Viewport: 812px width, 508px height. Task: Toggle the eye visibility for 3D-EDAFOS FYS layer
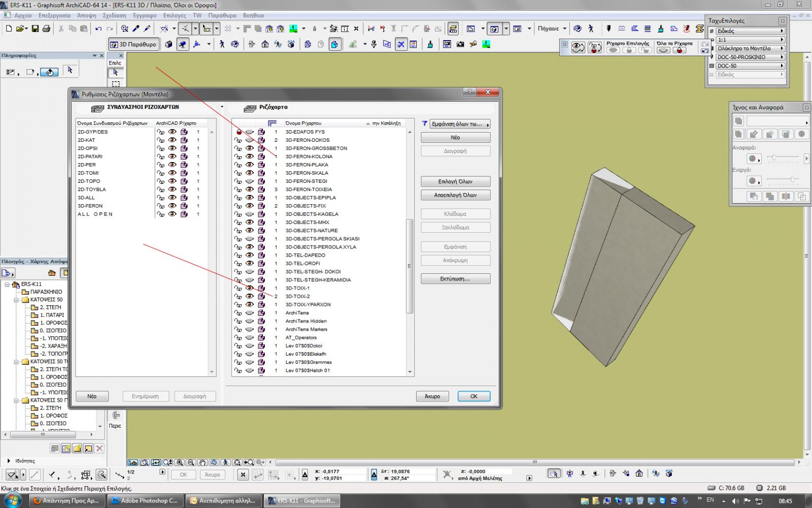pyautogui.click(x=249, y=132)
